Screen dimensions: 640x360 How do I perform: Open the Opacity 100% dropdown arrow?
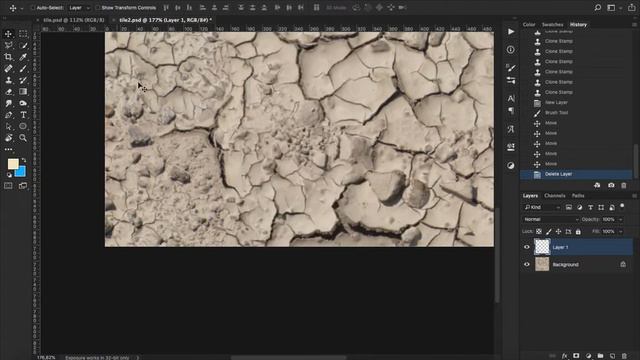(x=621, y=220)
